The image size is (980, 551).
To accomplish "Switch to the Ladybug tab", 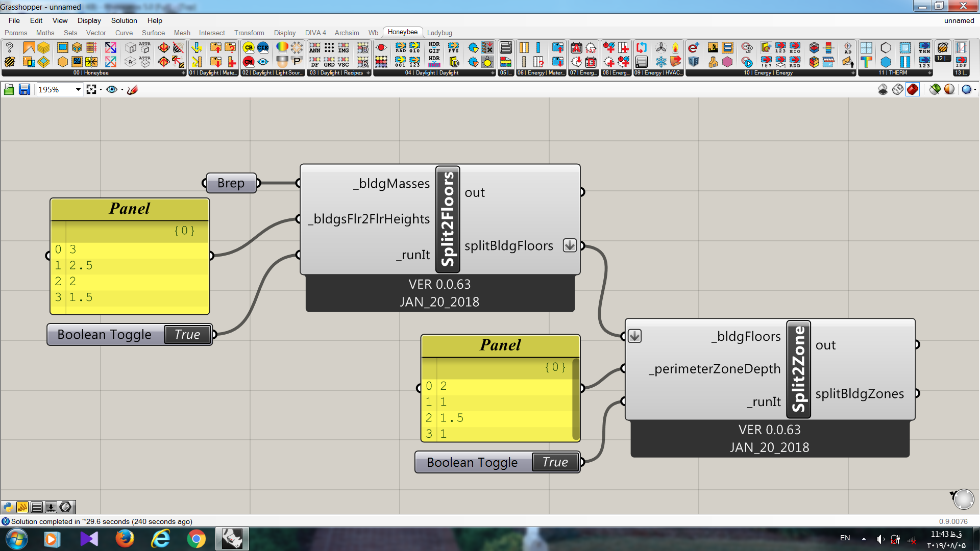I will [439, 33].
